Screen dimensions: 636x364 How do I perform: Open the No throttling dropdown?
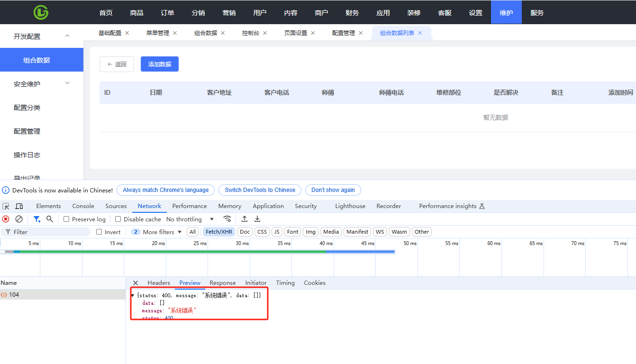click(190, 219)
